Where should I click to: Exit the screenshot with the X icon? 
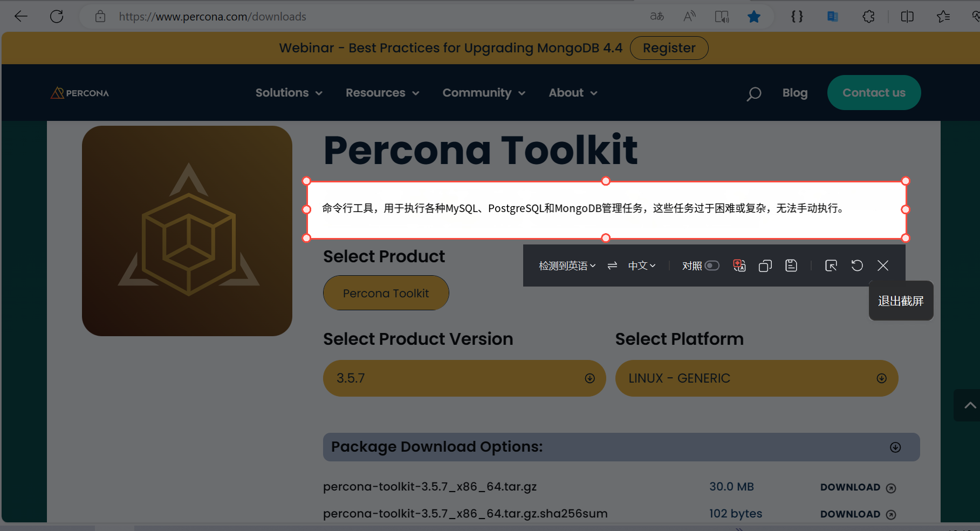point(883,265)
